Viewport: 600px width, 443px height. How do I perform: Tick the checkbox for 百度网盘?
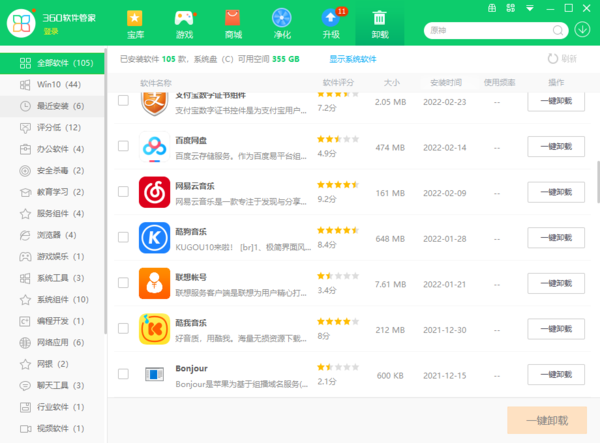click(123, 147)
